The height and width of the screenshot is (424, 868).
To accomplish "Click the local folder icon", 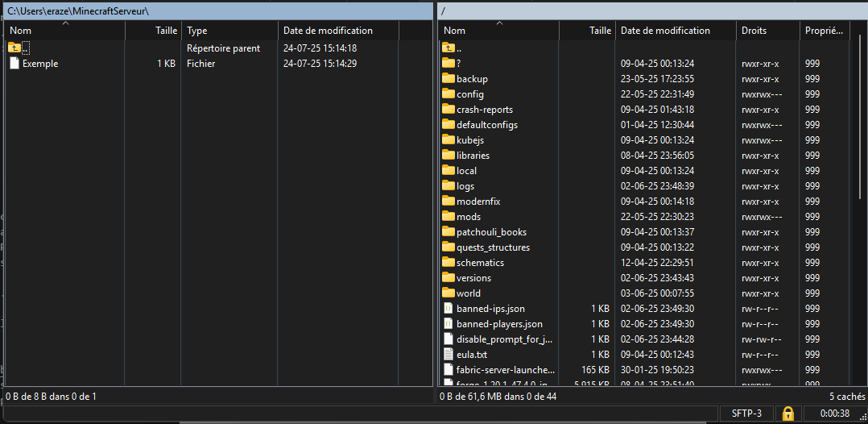I will coord(448,171).
